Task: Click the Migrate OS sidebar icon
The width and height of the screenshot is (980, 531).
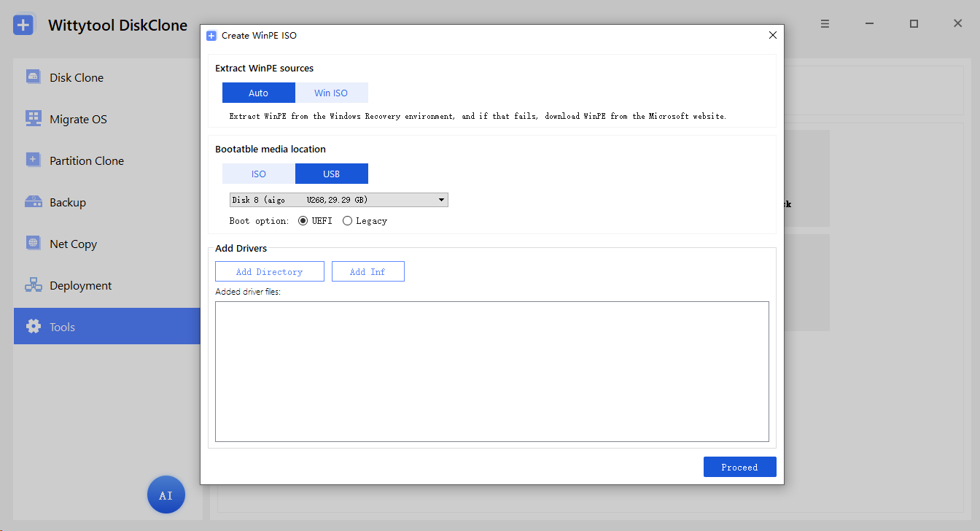Action: [33, 118]
